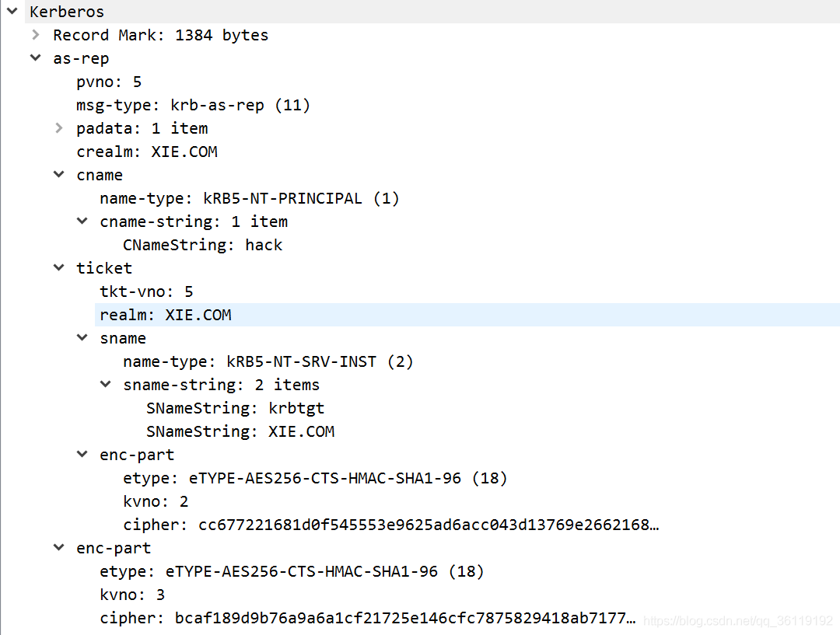This screenshot has height=635, width=840.
Task: Select the pvno: 5 field
Action: tap(109, 82)
